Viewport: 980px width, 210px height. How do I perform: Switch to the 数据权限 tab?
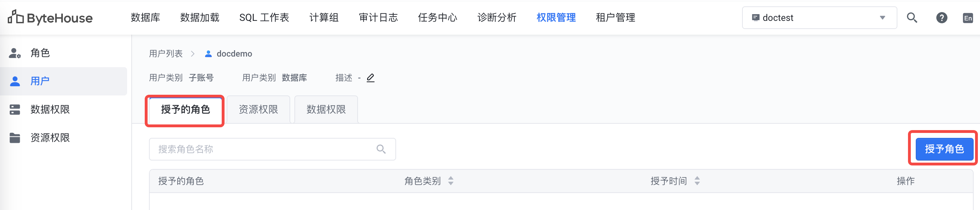tap(326, 109)
